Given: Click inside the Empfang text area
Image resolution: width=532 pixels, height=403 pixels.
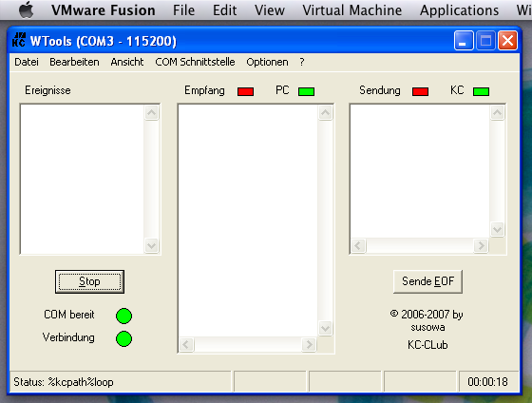Looking at the screenshot, I should [248, 221].
